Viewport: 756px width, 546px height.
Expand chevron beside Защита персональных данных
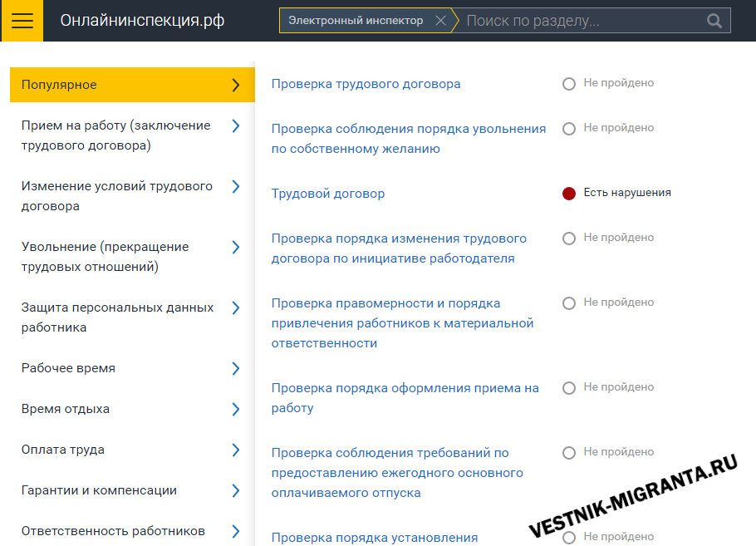[x=236, y=308]
